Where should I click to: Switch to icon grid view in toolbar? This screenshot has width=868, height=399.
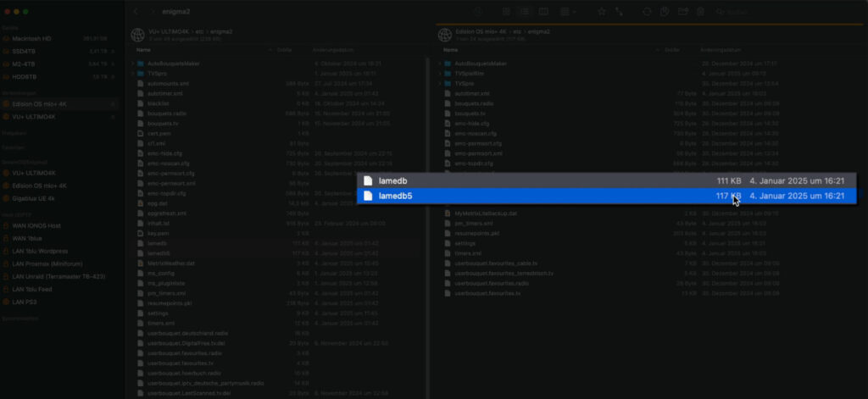(505, 12)
